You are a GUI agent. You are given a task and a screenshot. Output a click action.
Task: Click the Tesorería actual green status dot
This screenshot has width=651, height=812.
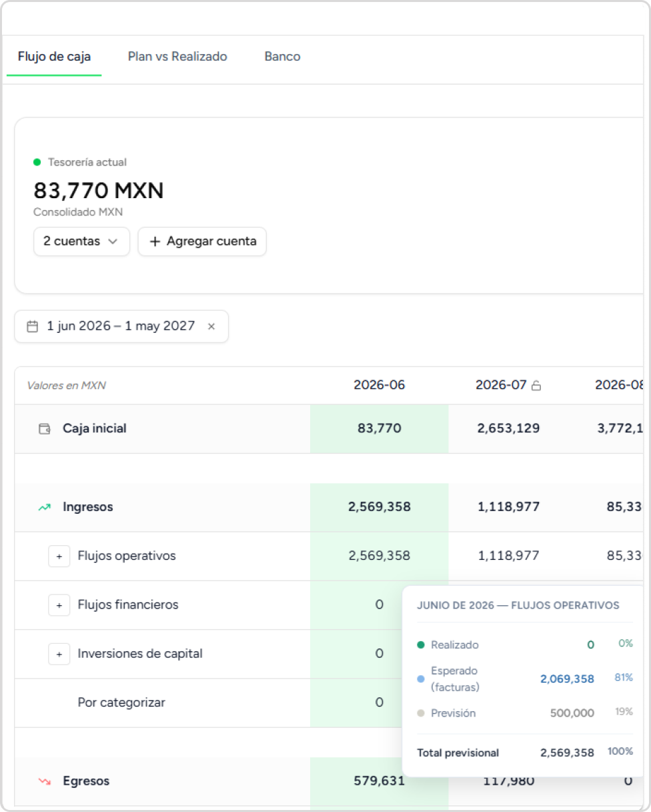37,162
